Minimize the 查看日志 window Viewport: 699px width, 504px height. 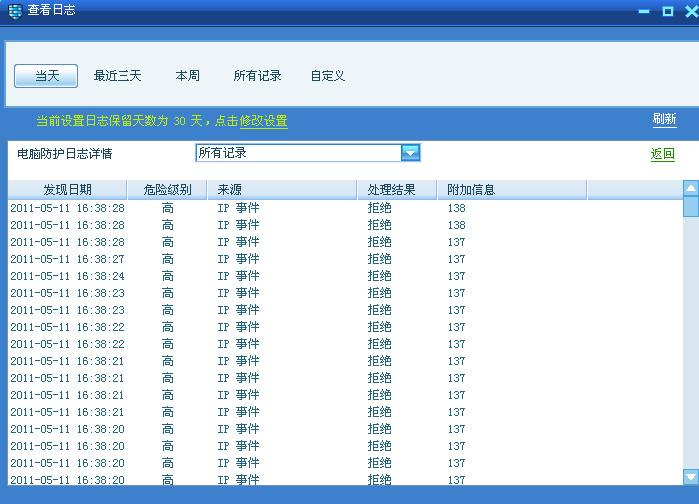tap(642, 11)
